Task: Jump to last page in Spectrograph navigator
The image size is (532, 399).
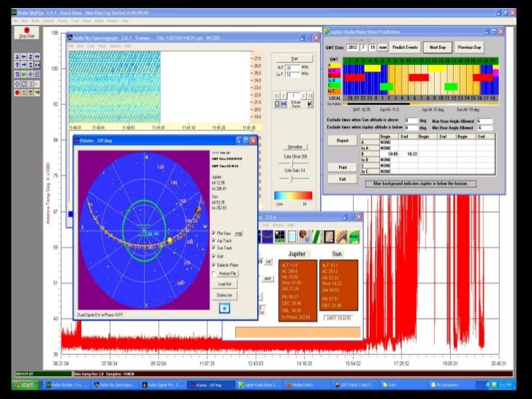Action: click(310, 96)
